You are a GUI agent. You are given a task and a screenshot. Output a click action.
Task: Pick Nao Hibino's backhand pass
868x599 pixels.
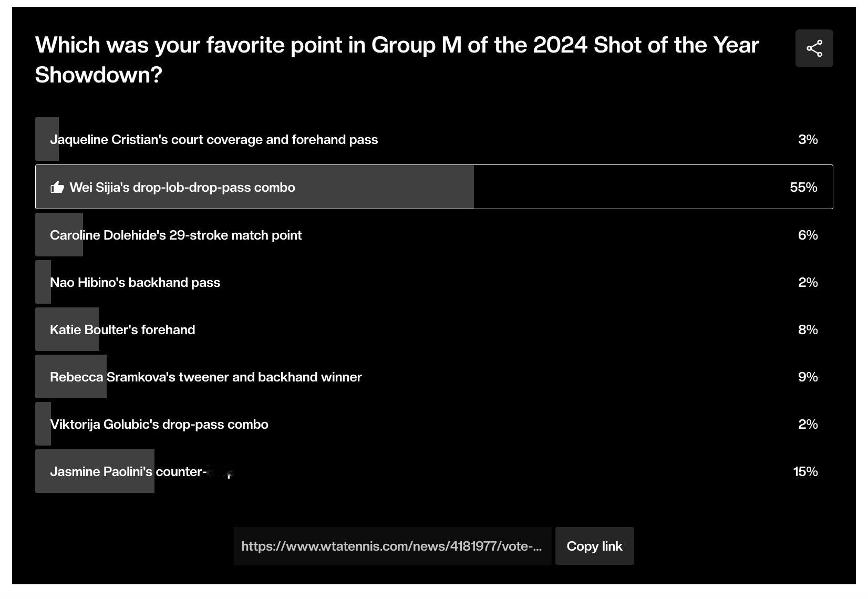click(434, 282)
